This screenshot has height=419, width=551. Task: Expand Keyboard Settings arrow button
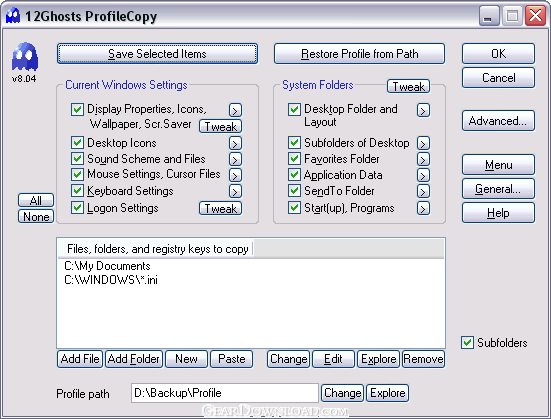click(x=235, y=191)
